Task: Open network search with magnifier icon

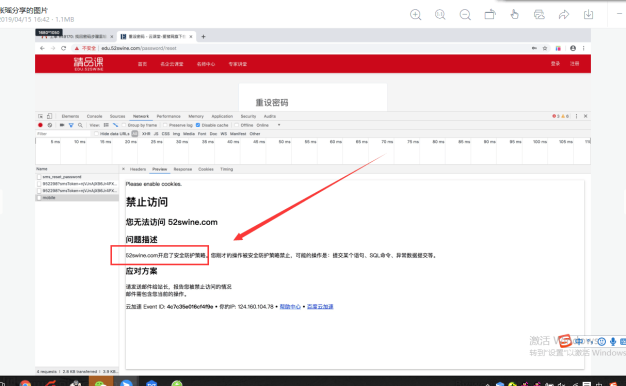Action: pyautogui.click(x=80, y=125)
